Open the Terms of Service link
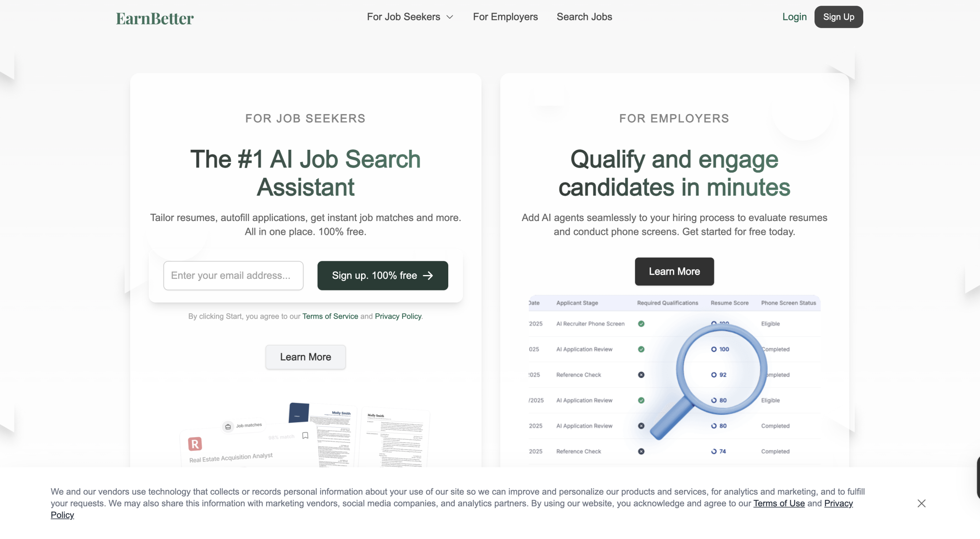The width and height of the screenshot is (980, 539). (330, 316)
